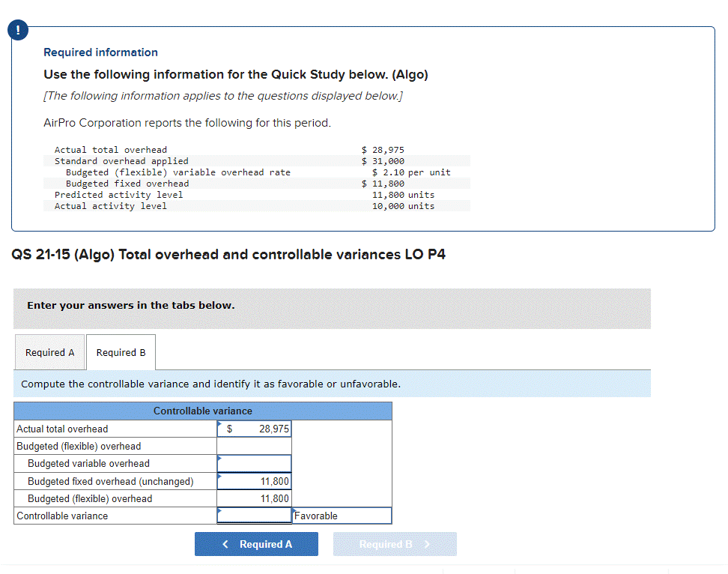
Task: Click the 'Actual total overhead' table row label
Action: (x=62, y=429)
